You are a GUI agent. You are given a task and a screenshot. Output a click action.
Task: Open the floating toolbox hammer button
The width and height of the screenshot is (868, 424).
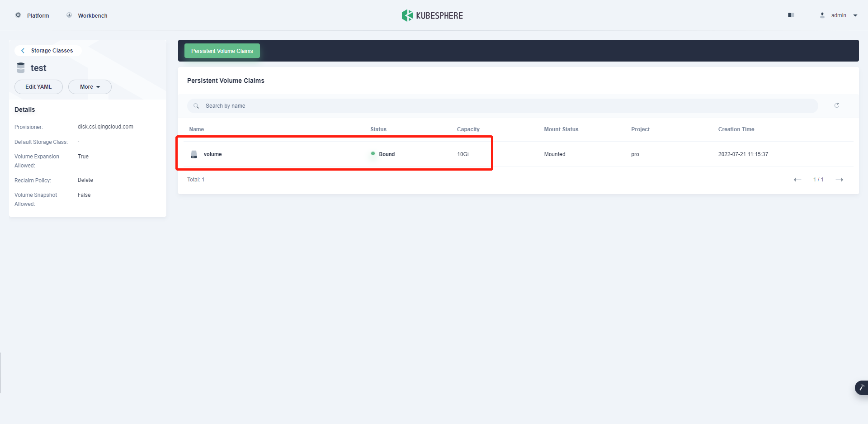pos(861,388)
